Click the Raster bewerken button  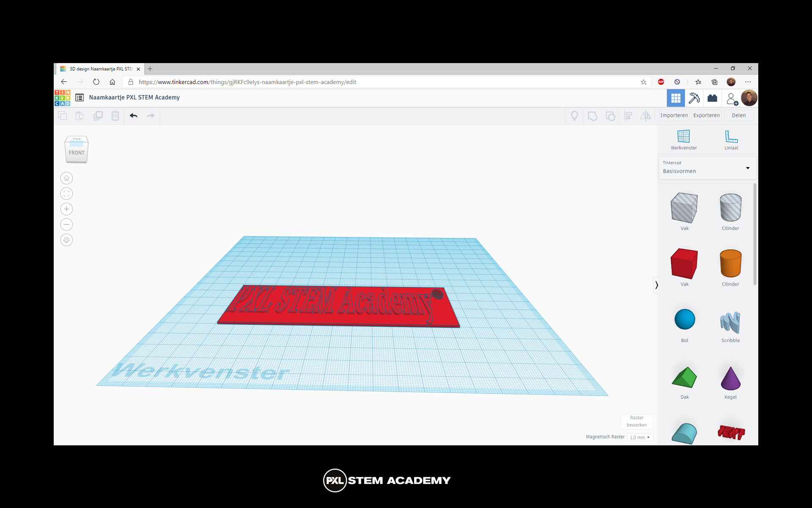point(636,421)
